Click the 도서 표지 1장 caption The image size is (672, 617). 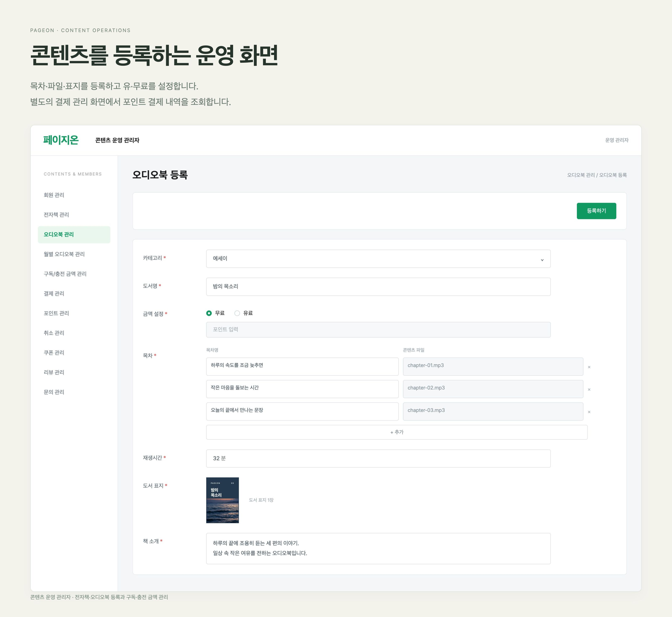tap(261, 500)
